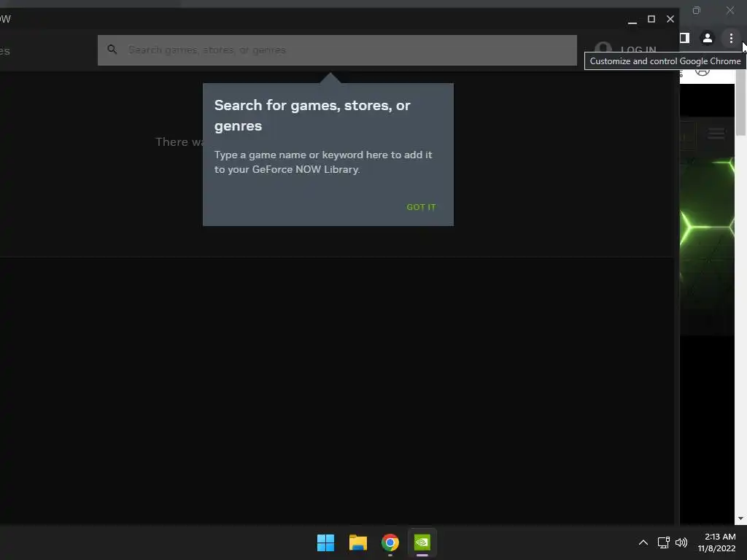This screenshot has height=560, width=747.
Task: Open Chrome's three-dot customize menu
Action: coord(731,38)
